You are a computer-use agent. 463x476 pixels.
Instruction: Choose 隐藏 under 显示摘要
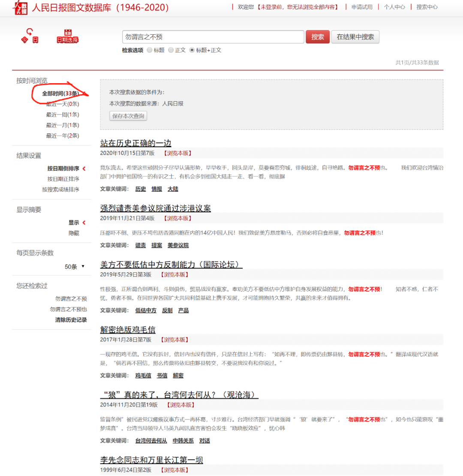[x=74, y=233]
